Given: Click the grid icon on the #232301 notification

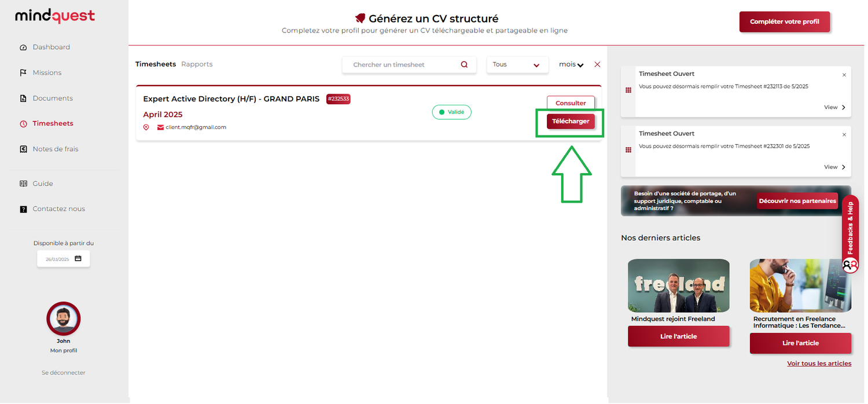Looking at the screenshot, I should [628, 150].
